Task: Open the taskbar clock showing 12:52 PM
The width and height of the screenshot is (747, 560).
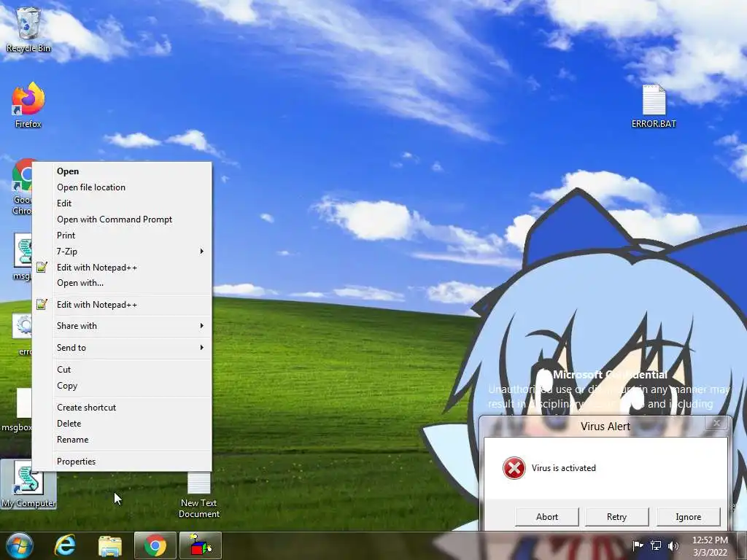Action: coord(710,546)
